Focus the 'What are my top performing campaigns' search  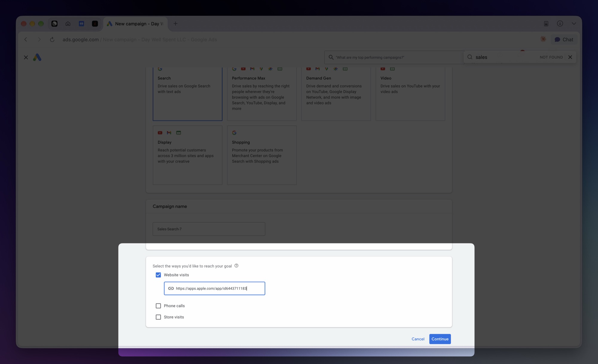395,57
